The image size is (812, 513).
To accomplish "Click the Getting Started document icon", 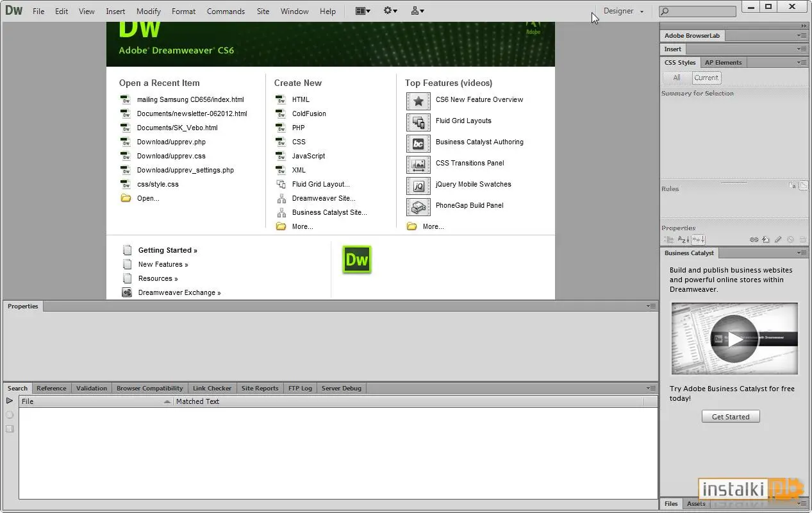I will point(127,250).
